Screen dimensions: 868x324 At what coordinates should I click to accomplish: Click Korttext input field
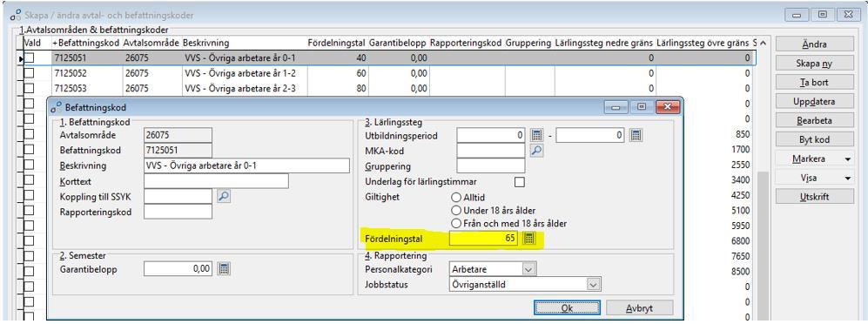click(x=216, y=181)
